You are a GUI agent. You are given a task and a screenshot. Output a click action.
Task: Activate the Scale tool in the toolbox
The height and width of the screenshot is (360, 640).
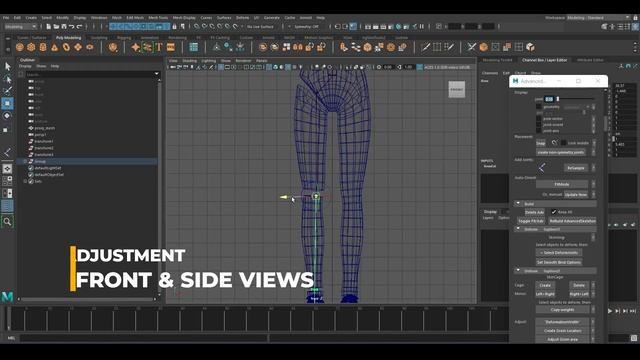coord(6,130)
